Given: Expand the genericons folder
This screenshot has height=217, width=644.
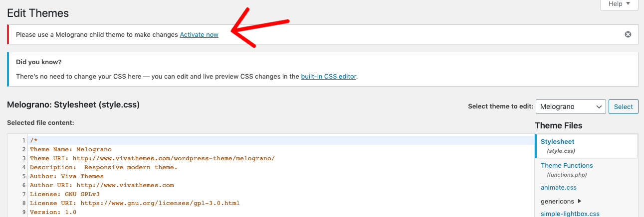Looking at the screenshot, I should 561,202.
